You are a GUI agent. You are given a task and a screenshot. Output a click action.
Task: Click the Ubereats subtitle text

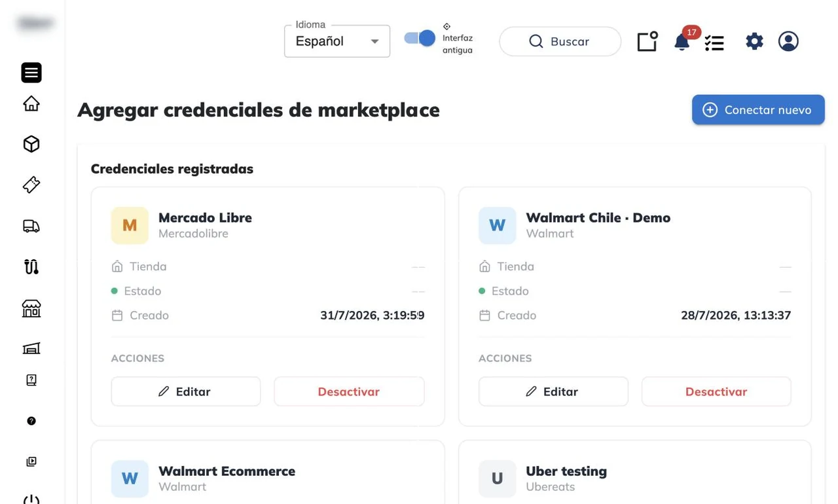[551, 487]
